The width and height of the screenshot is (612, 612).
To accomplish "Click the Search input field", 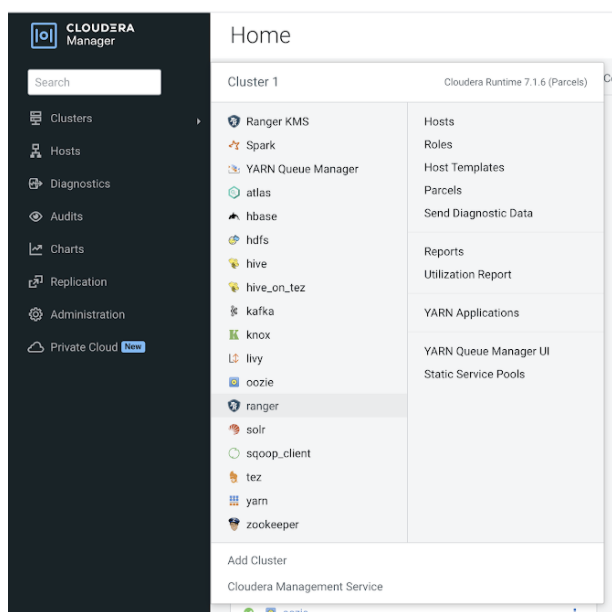I will pyautogui.click(x=94, y=82).
